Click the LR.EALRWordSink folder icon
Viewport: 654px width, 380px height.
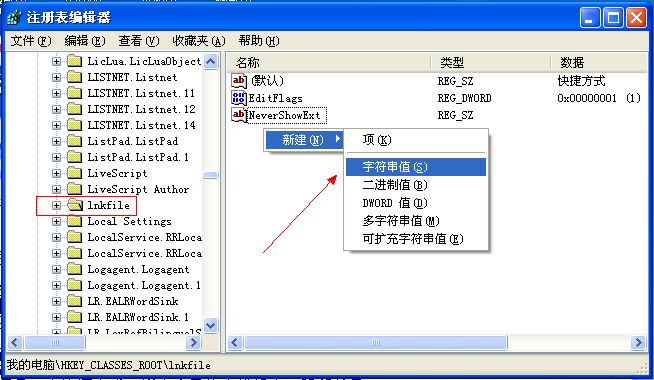(x=74, y=301)
